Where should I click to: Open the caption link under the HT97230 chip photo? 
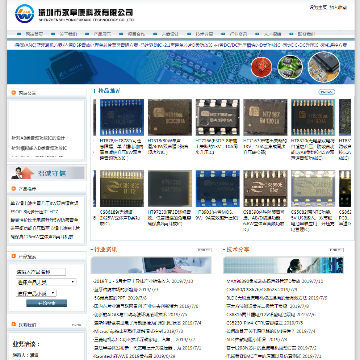(x=169, y=218)
